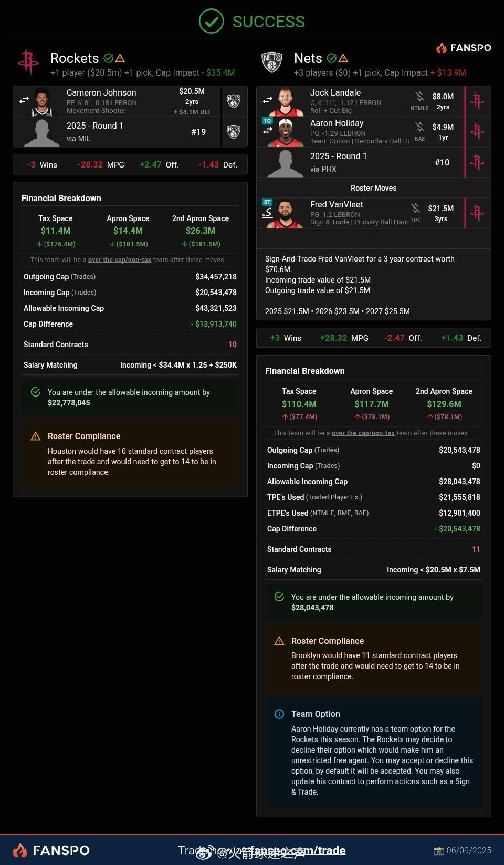Click Cameron Johnson's player headshot
The image size is (504, 865).
click(41, 102)
